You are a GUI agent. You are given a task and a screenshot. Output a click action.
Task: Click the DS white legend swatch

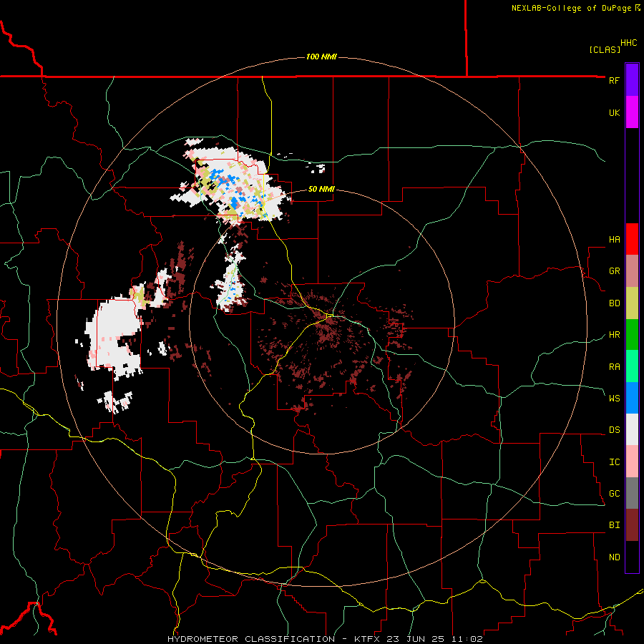(x=632, y=429)
